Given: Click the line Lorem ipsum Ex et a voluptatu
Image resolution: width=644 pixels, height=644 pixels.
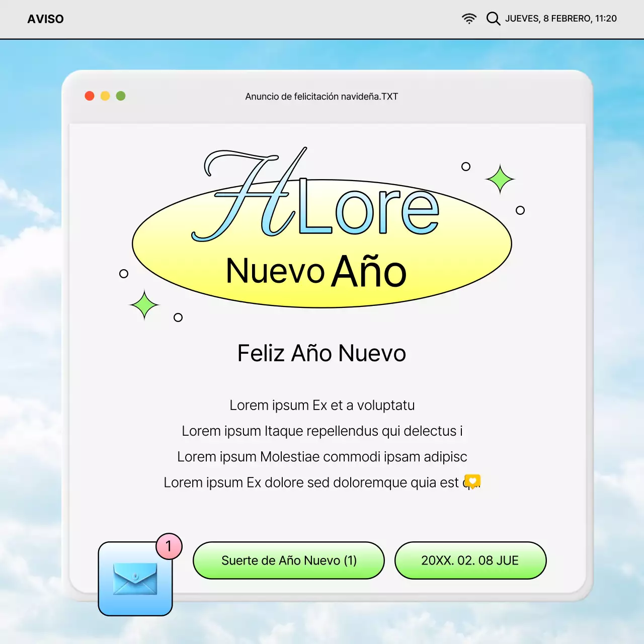Looking at the screenshot, I should point(322,406).
